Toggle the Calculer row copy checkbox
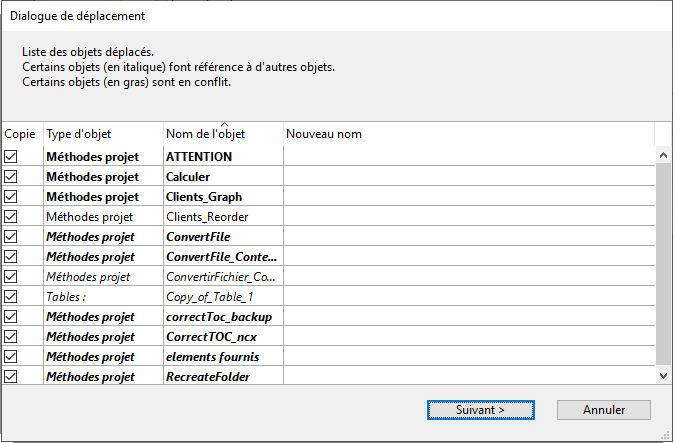 pyautogui.click(x=11, y=177)
